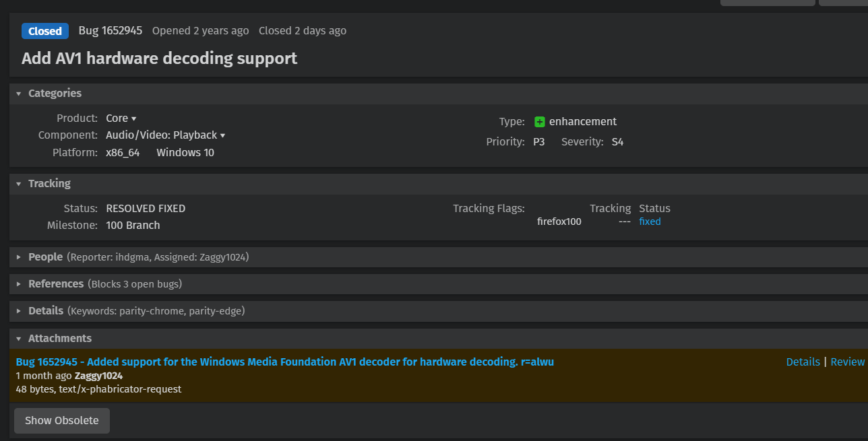This screenshot has height=441, width=868.
Task: Click the blue Closed status badge
Action: click(x=45, y=31)
